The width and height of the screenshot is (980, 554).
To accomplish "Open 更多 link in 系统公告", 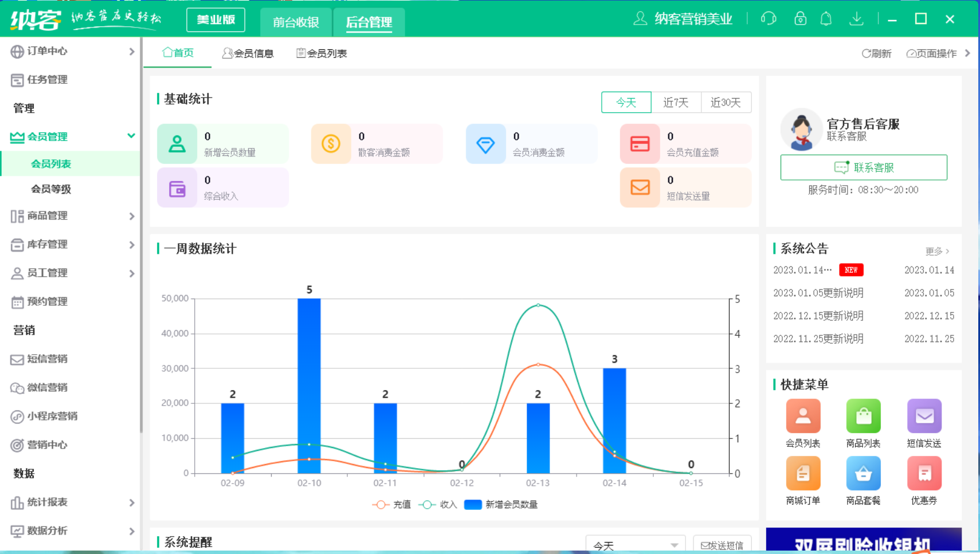I will coord(938,251).
